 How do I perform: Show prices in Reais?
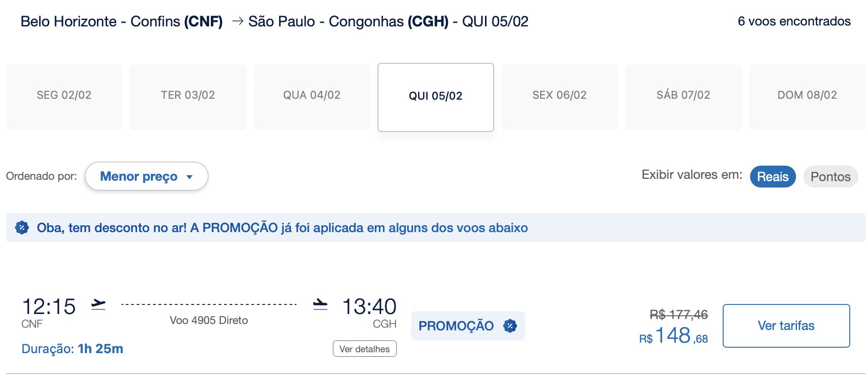coord(772,177)
